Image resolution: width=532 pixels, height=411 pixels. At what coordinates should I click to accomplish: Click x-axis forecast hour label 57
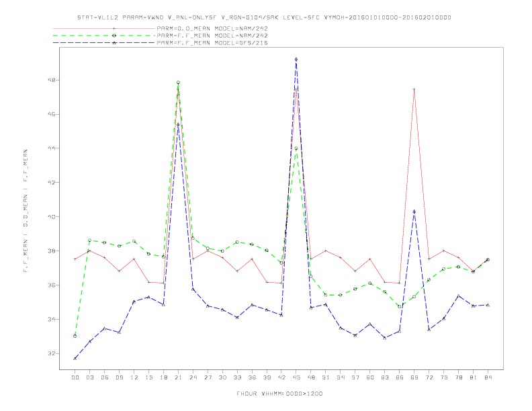click(355, 377)
